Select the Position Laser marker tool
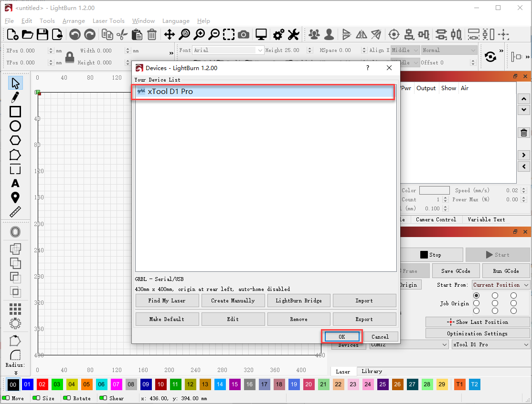 [15, 197]
